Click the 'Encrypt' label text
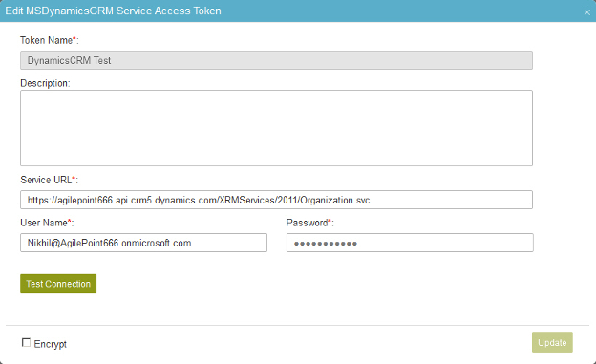Screen dimensions: 596x364 [x=51, y=344]
